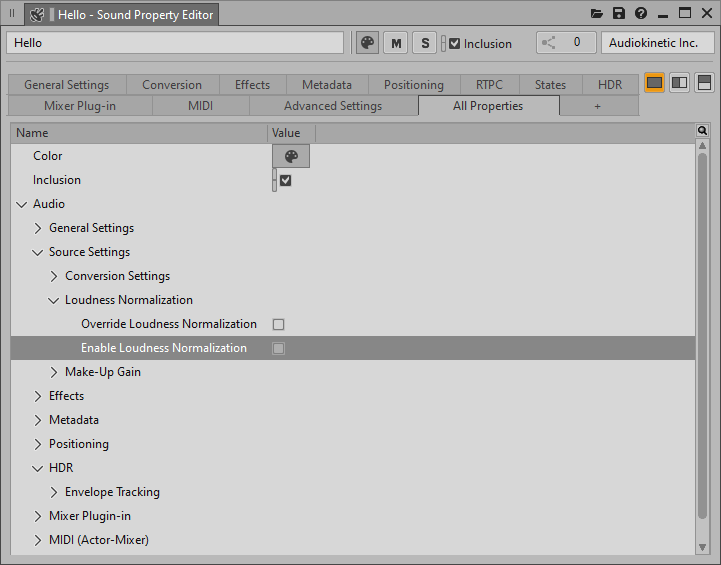Open the Advanced Settings tab

(333, 106)
